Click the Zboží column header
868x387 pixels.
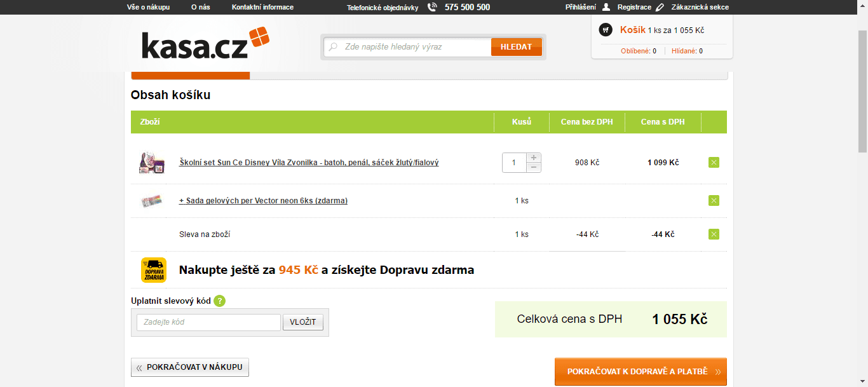[x=150, y=122]
